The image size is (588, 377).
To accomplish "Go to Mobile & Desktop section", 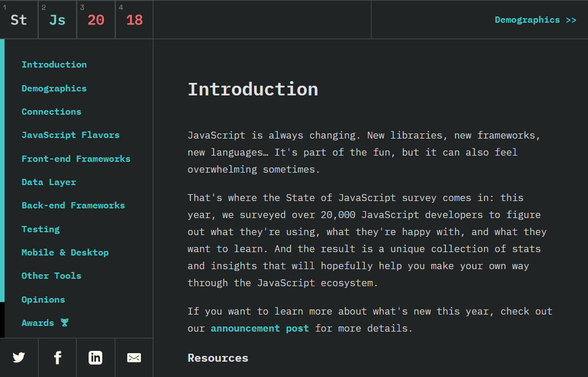I will click(x=65, y=252).
